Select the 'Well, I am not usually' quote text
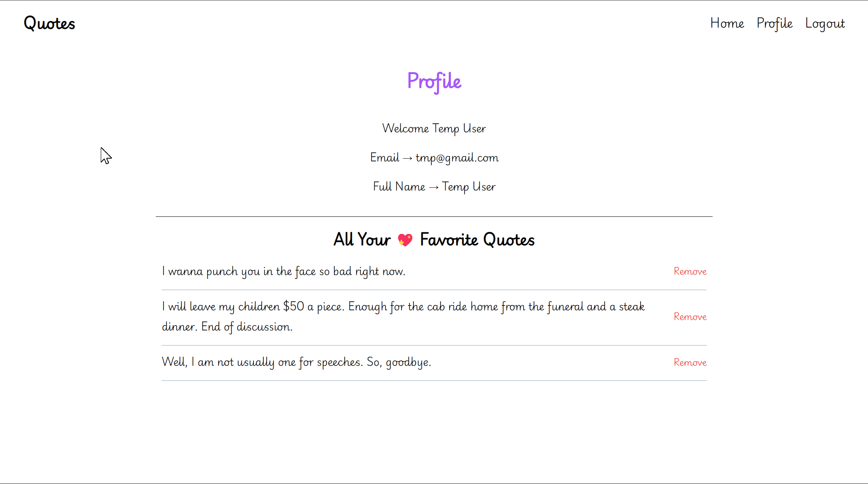The height and width of the screenshot is (484, 868). pyautogui.click(x=296, y=362)
